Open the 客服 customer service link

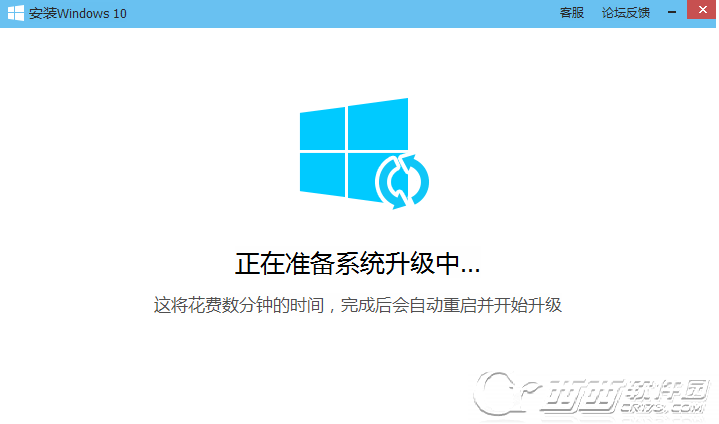pyautogui.click(x=571, y=13)
